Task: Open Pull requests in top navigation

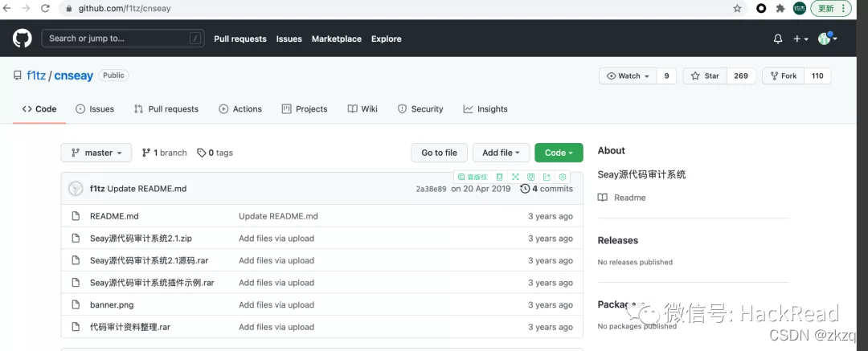Action: [240, 39]
